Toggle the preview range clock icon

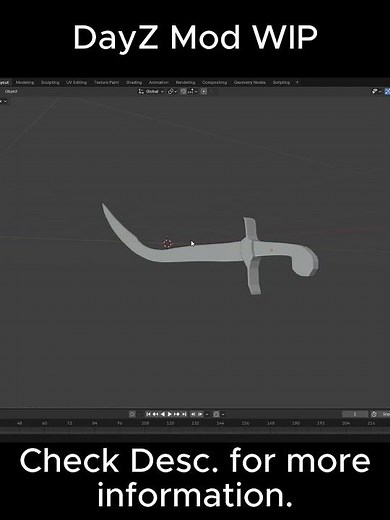coord(374,414)
